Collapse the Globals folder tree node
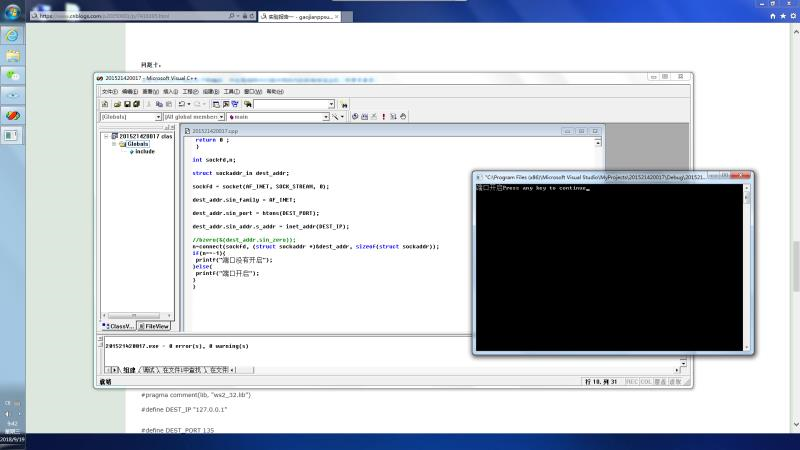The height and width of the screenshot is (450, 800). click(x=114, y=144)
